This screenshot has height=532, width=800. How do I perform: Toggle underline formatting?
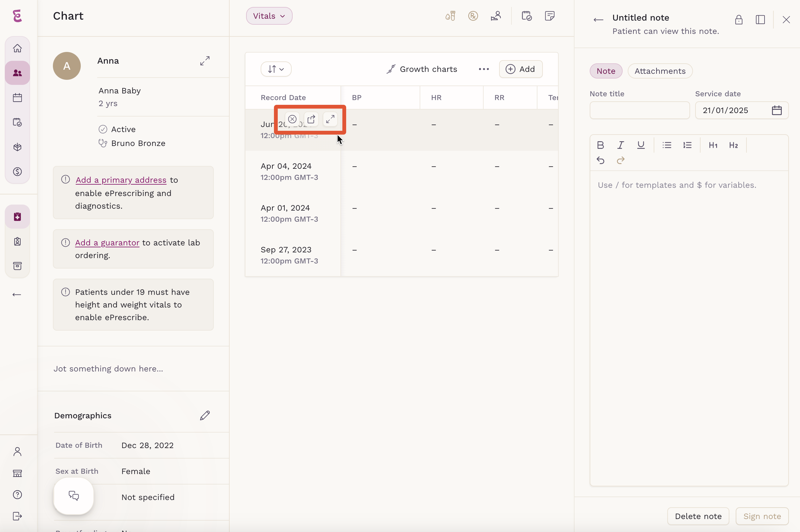[641, 145]
